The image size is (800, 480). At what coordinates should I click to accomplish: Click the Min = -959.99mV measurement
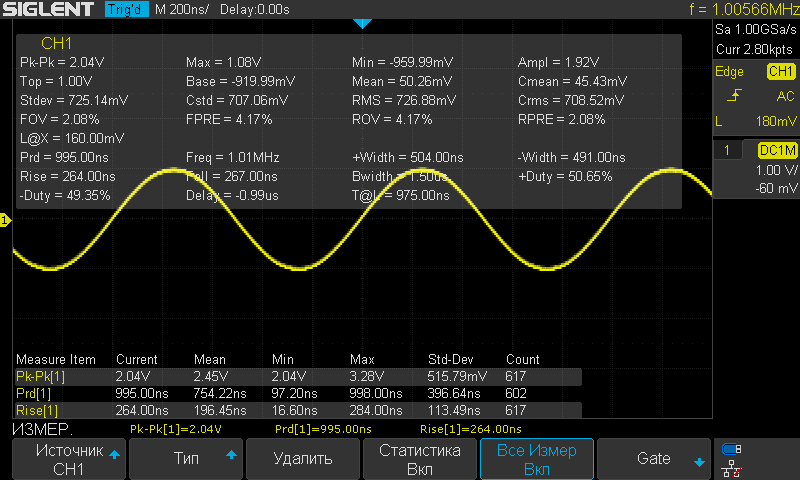click(402, 63)
